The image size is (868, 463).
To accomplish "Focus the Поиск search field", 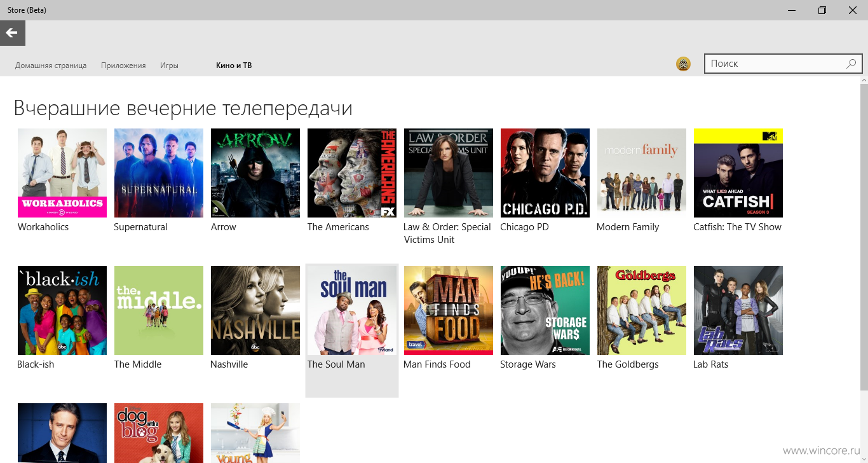I will click(x=783, y=64).
